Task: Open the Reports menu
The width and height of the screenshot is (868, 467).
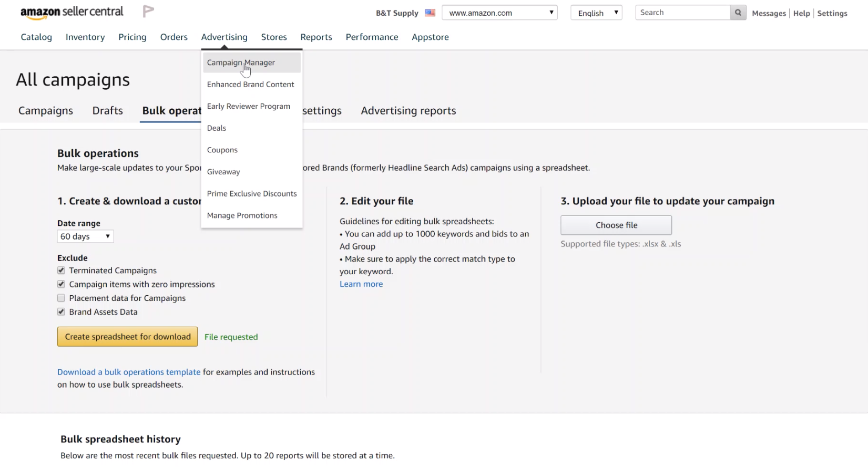Action: pyautogui.click(x=316, y=37)
